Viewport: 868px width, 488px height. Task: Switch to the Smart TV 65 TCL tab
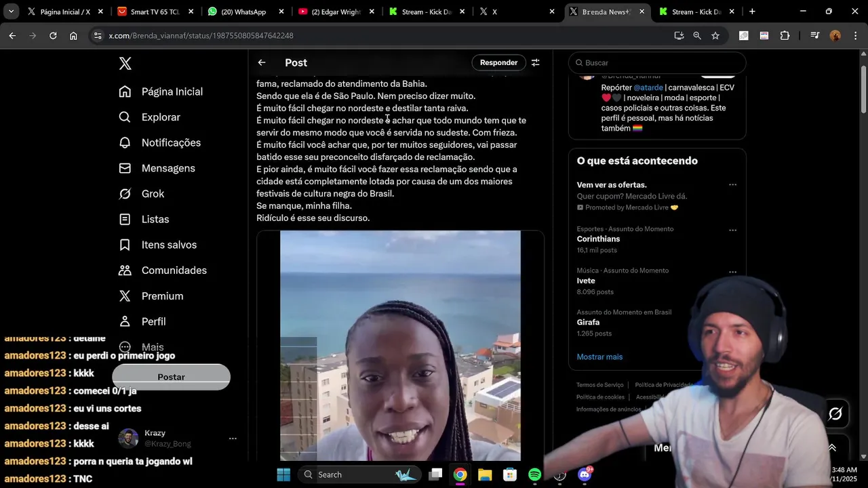click(155, 12)
